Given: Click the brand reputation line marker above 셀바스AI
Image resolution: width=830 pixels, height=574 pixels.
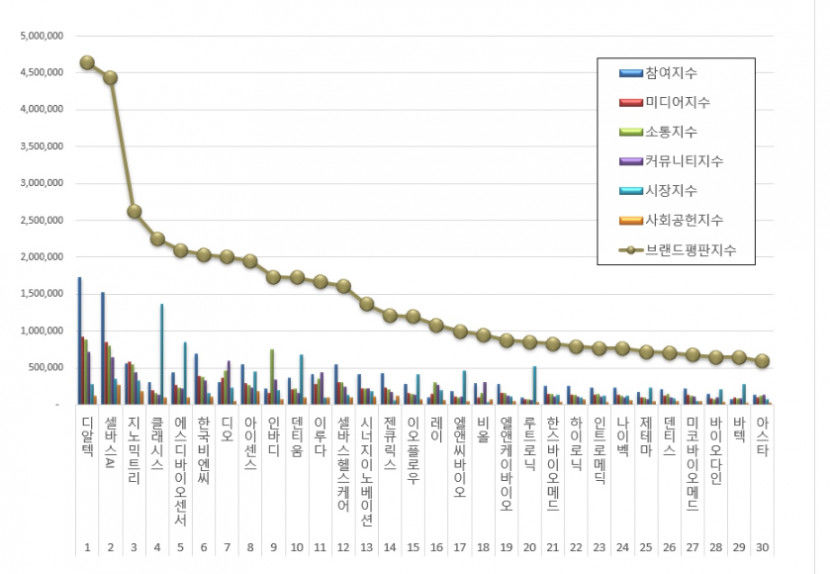Looking at the screenshot, I should (111, 78).
